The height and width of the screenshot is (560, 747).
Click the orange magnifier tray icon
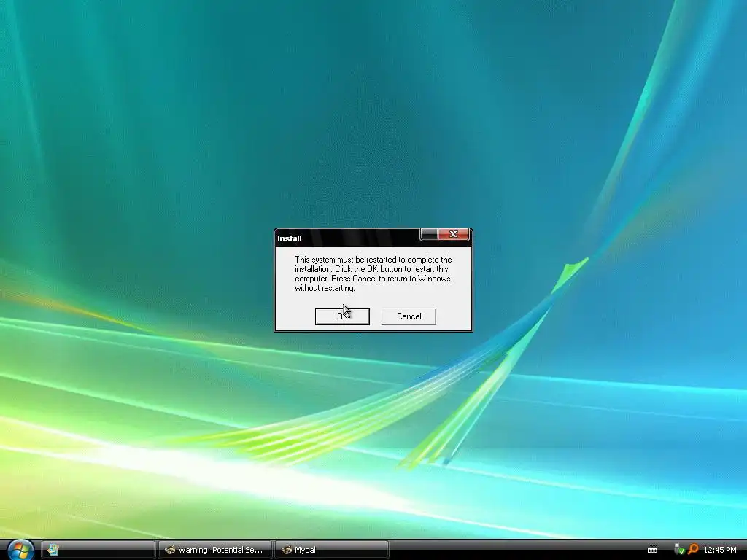[x=693, y=550]
